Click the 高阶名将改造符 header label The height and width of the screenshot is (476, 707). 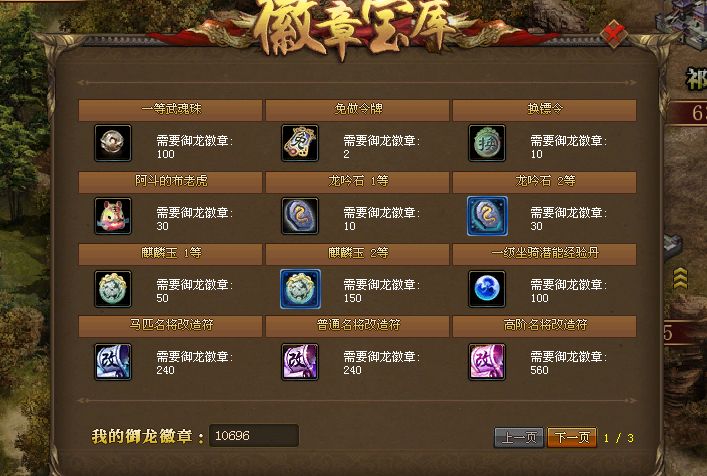coord(545,326)
